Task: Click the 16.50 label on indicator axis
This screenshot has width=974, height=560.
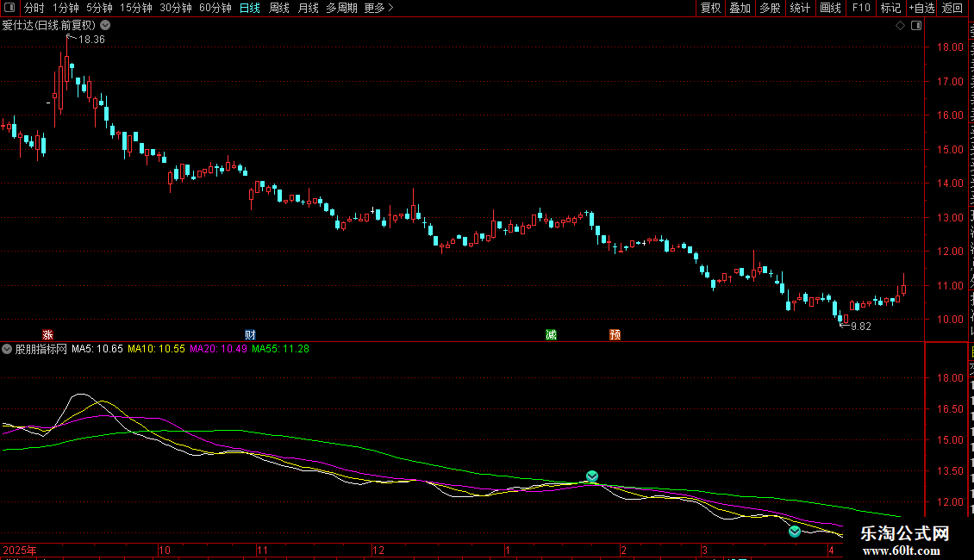Action: tap(950, 409)
